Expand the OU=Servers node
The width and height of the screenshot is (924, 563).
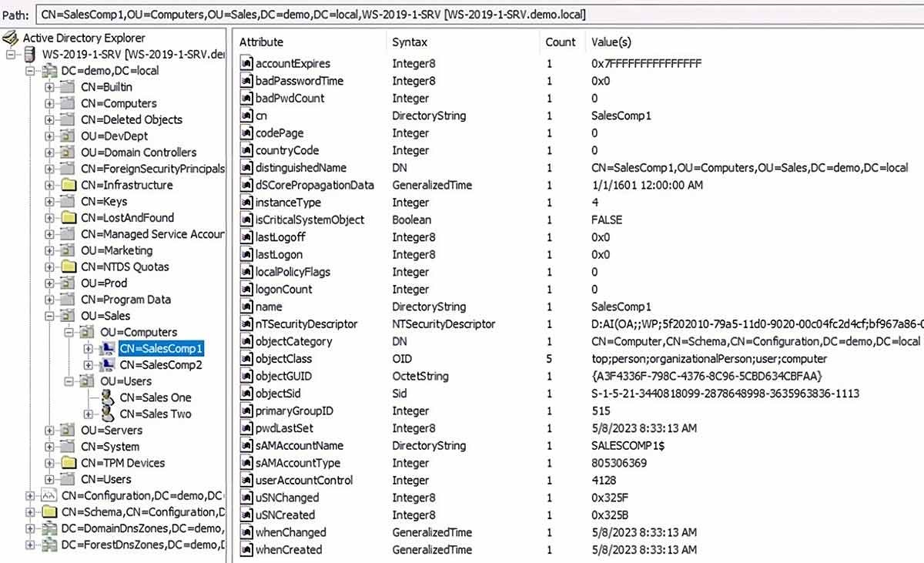click(x=50, y=431)
